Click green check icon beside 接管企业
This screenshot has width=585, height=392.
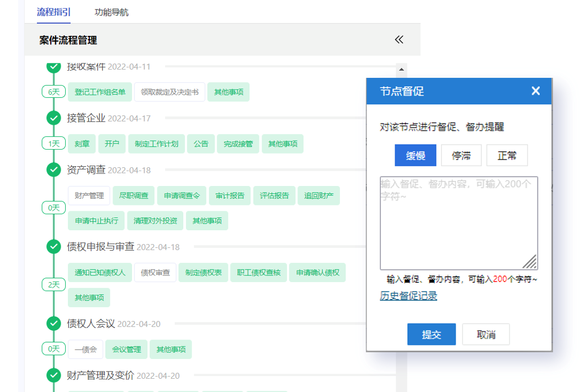click(x=54, y=118)
